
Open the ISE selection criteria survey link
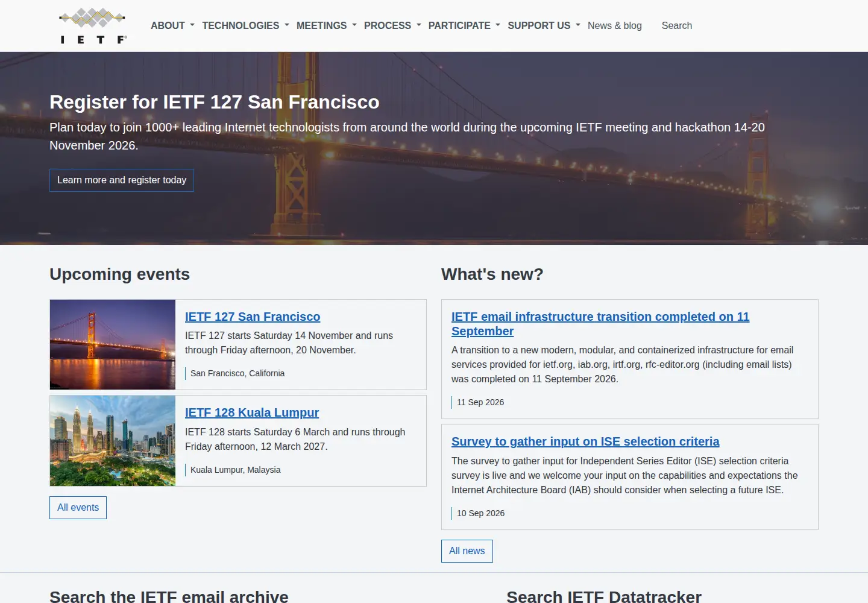click(585, 441)
